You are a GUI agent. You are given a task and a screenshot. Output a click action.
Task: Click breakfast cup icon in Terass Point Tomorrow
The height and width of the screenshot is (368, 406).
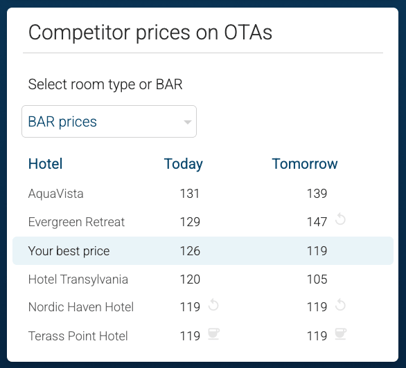341,334
